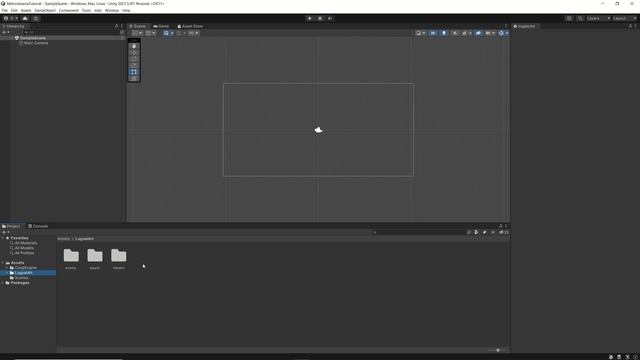Screen dimensions: 640x360
Task: Open the Assets menu
Action: click(26, 10)
